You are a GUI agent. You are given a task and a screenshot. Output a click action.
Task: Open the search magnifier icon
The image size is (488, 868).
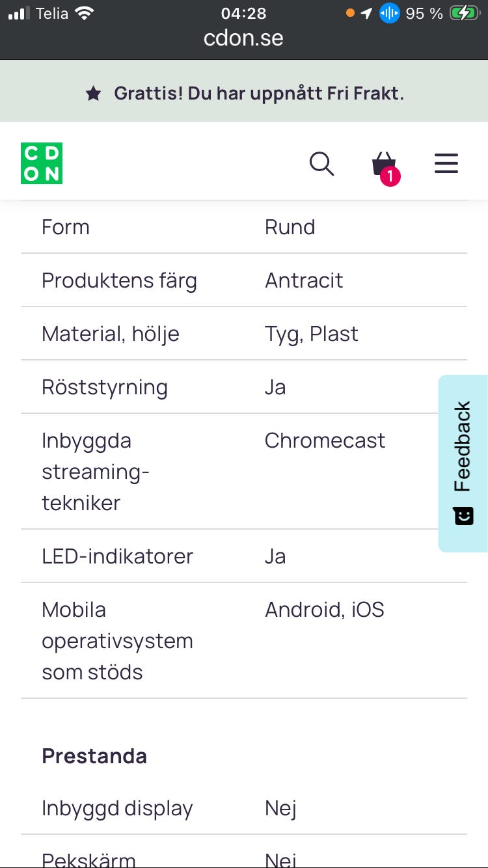(x=321, y=164)
